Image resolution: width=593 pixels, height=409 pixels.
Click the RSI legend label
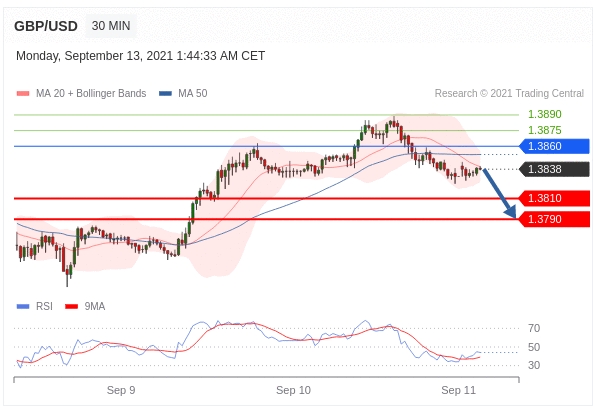click(x=44, y=306)
